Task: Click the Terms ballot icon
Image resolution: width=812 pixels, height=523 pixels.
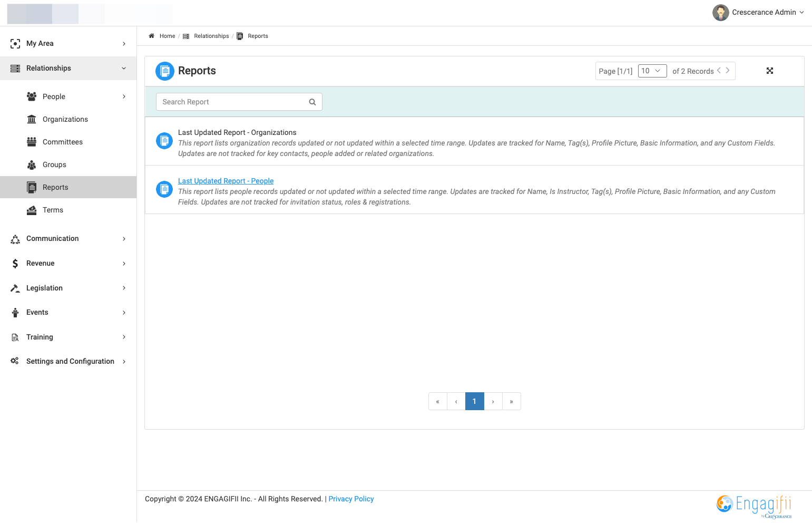Action: click(x=32, y=210)
